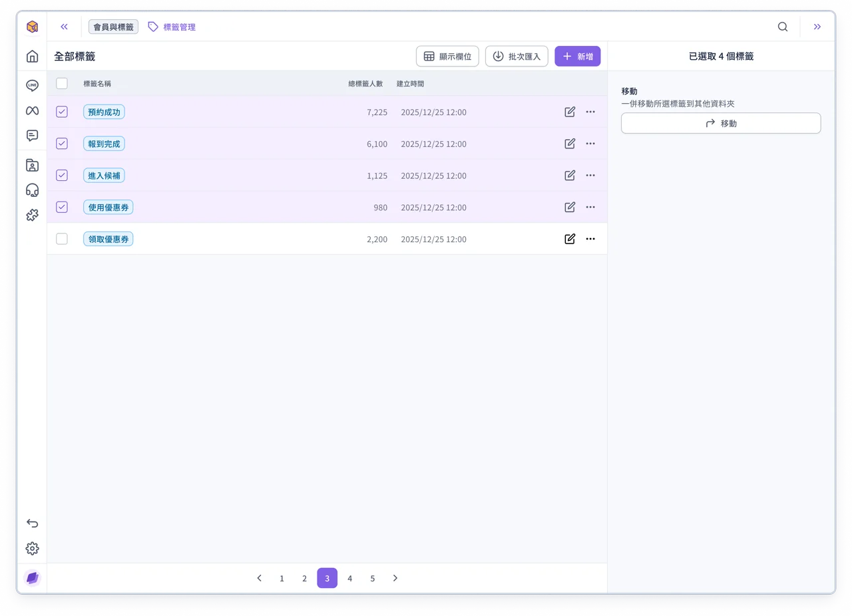Open more options for 使用優惠券
Screen dimensions: 852x616
[590, 207]
